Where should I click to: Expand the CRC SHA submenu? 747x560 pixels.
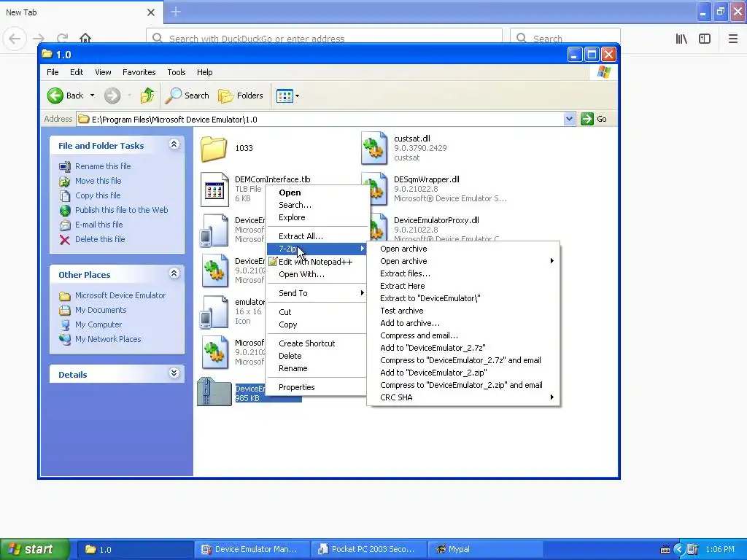pos(463,397)
